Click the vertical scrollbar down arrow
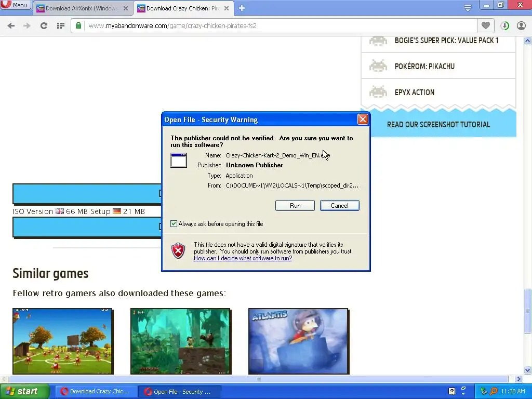Screen dimensions: 532x399 528,370
